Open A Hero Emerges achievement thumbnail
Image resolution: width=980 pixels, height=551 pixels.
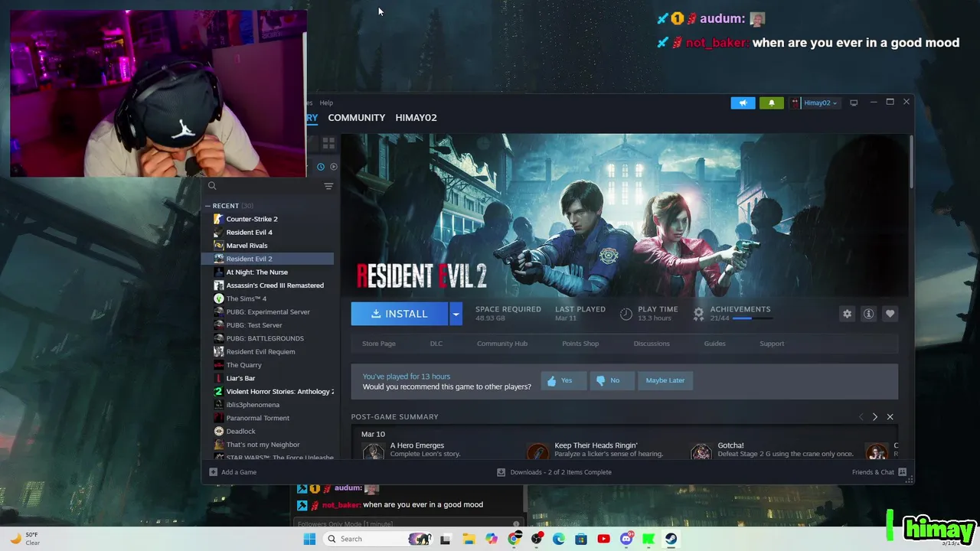click(374, 452)
